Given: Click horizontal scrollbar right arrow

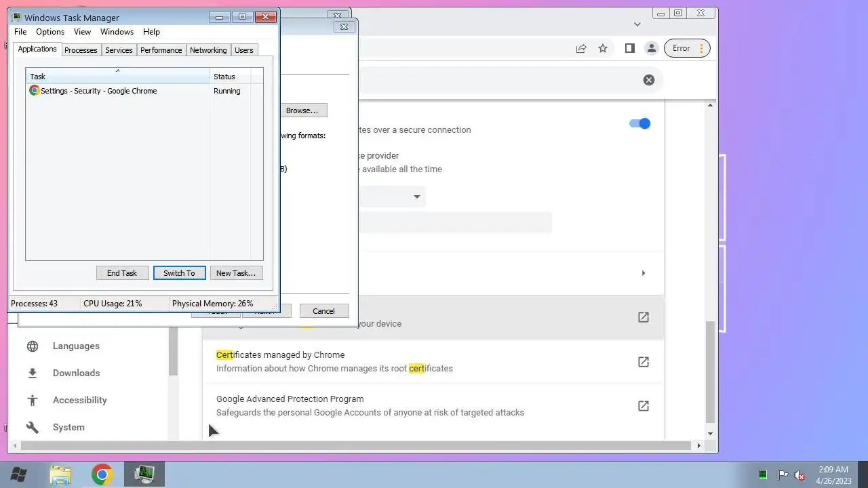Looking at the screenshot, I should click(x=698, y=446).
